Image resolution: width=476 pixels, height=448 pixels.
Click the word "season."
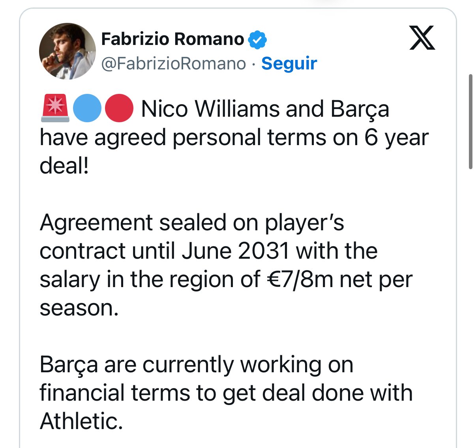(79, 308)
